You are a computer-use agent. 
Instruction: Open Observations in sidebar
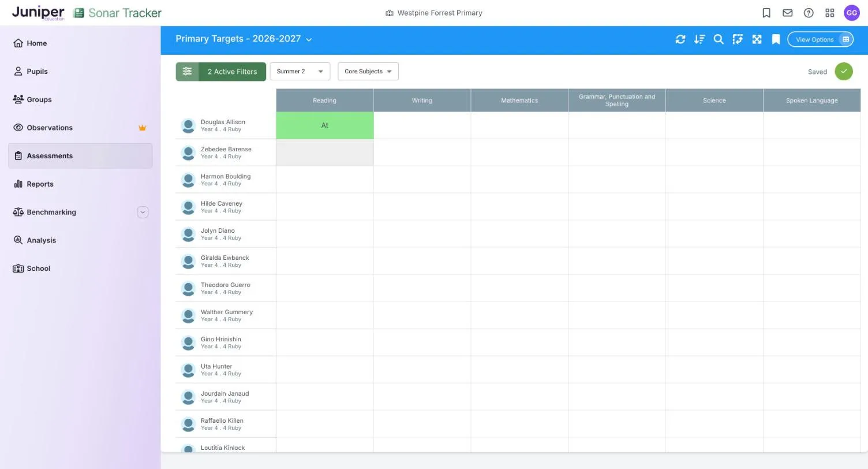click(80, 128)
